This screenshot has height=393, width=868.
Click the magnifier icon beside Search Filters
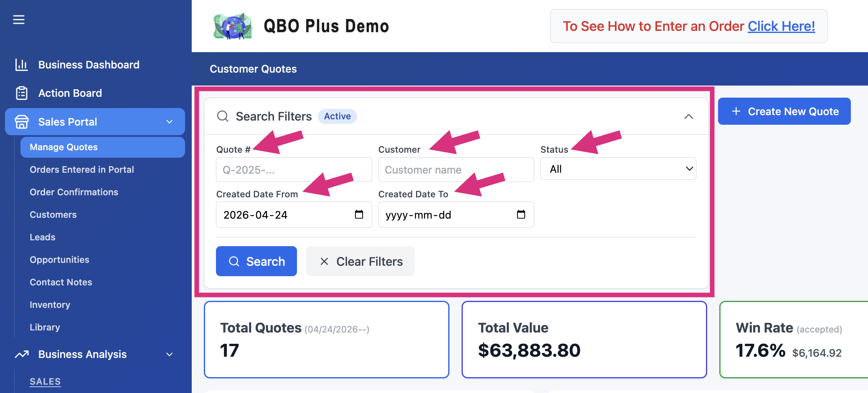(223, 116)
